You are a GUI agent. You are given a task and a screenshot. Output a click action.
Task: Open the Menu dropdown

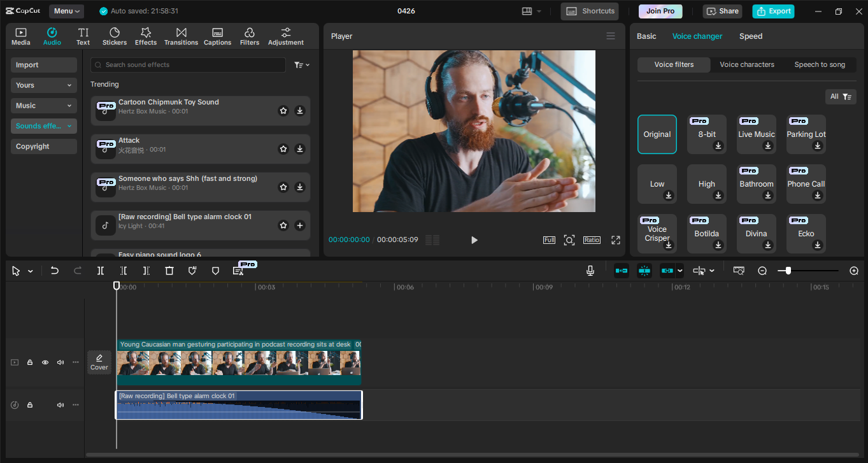[66, 11]
